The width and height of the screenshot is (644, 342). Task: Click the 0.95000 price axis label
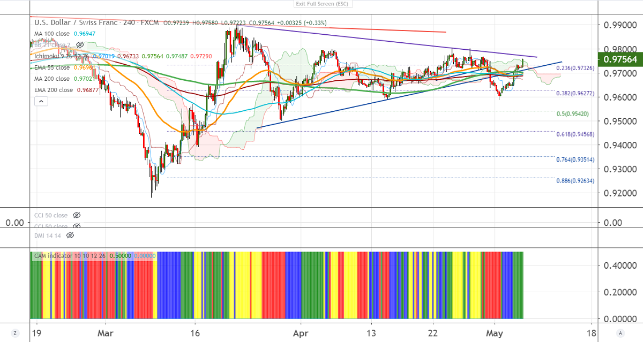click(x=620, y=121)
